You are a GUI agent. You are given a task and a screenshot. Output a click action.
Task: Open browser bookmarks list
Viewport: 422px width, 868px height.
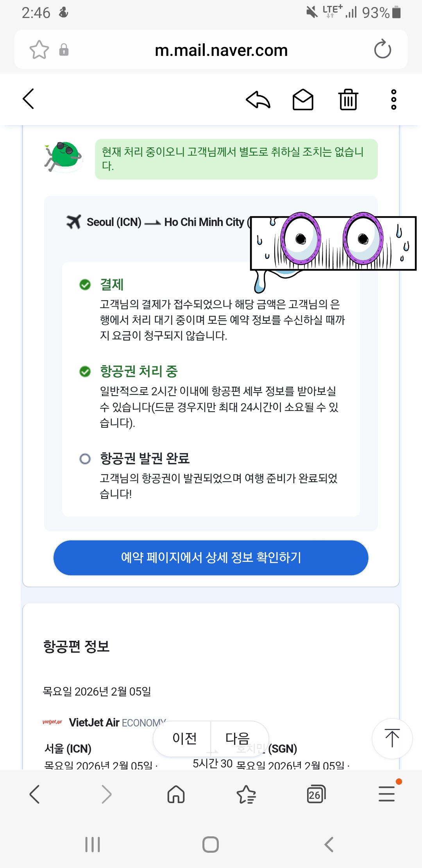[x=246, y=794]
